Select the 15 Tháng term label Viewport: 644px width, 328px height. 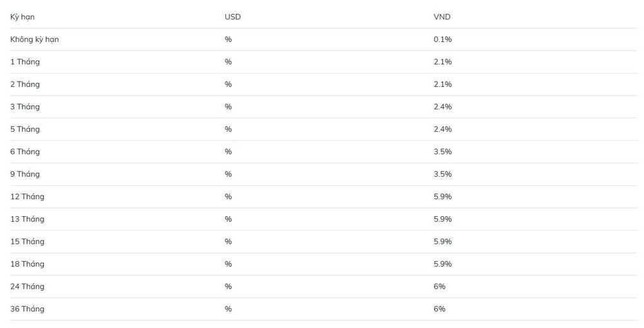pos(27,241)
